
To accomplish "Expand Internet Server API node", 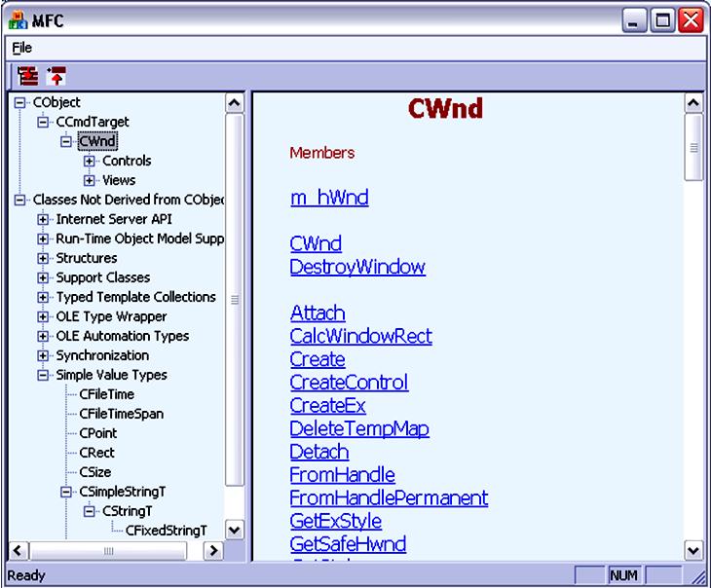I will pos(43,219).
